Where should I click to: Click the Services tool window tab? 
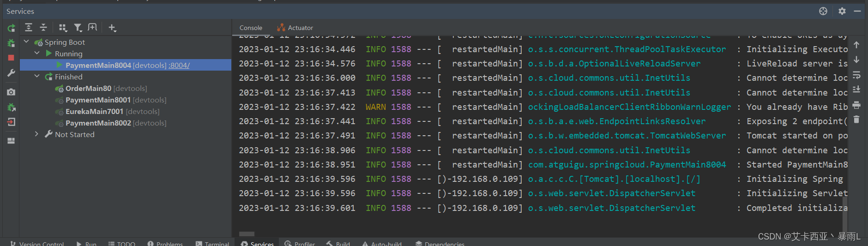pyautogui.click(x=257, y=243)
